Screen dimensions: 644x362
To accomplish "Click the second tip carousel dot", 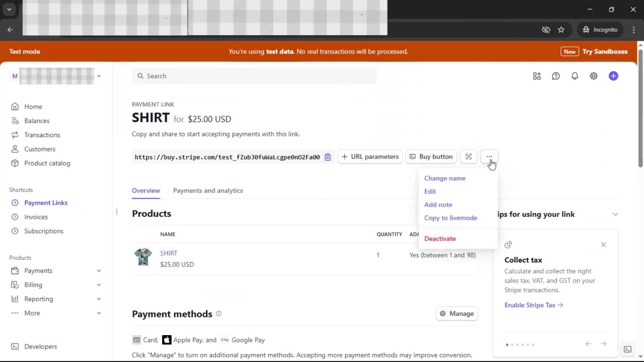I will [x=512, y=345].
